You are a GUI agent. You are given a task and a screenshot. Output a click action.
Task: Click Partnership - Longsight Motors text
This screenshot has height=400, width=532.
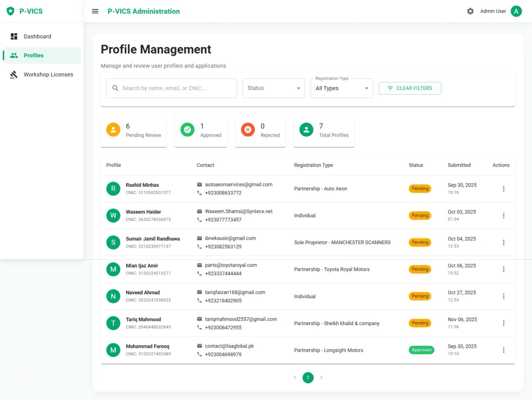tap(329, 350)
